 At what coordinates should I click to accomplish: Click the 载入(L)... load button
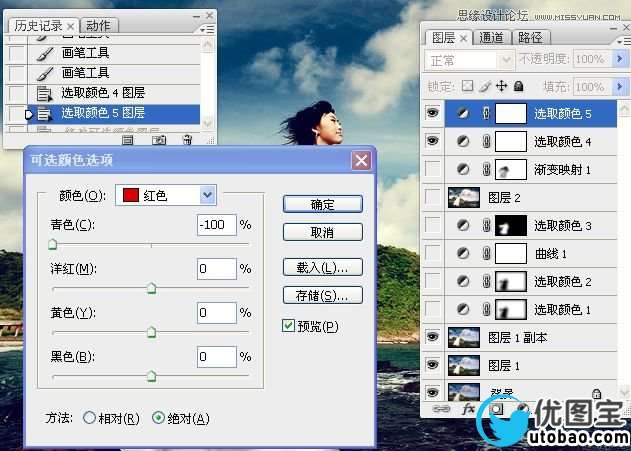click(x=323, y=267)
